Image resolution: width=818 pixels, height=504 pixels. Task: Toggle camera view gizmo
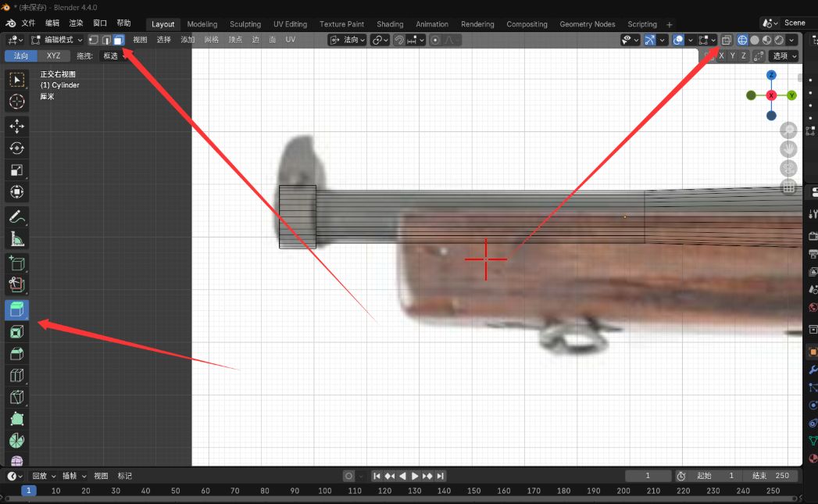pyautogui.click(x=788, y=168)
